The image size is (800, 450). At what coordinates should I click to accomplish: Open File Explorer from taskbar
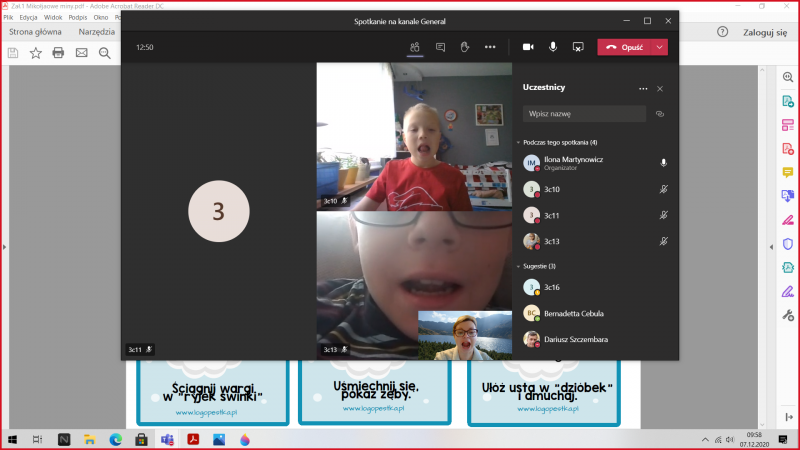pos(90,439)
